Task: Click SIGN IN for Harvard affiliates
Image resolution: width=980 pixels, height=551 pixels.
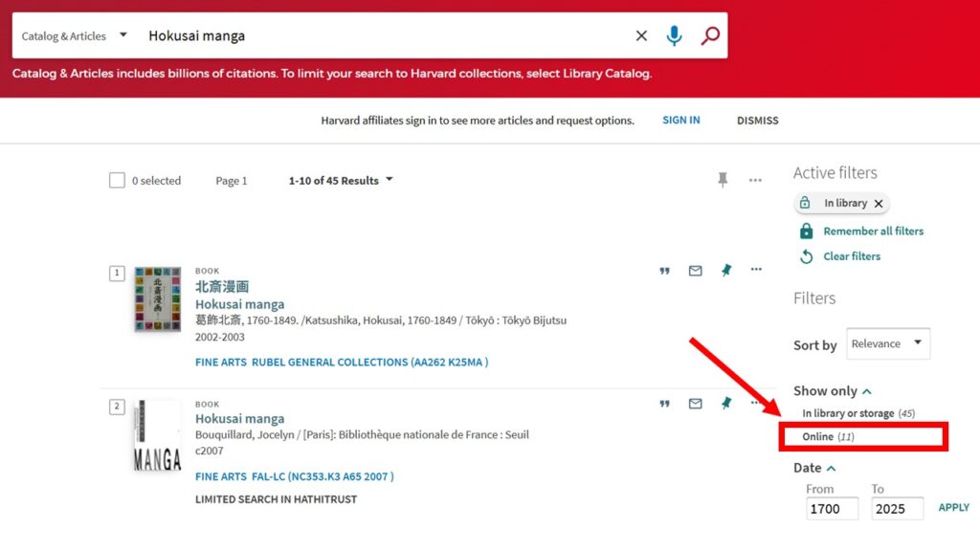Action: tap(680, 121)
